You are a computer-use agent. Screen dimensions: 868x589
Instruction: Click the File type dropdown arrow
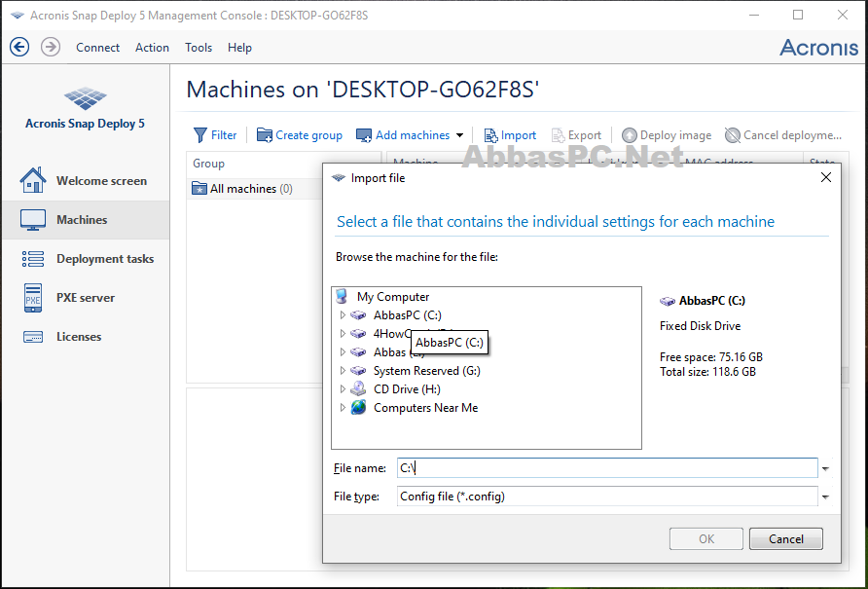pyautogui.click(x=825, y=497)
